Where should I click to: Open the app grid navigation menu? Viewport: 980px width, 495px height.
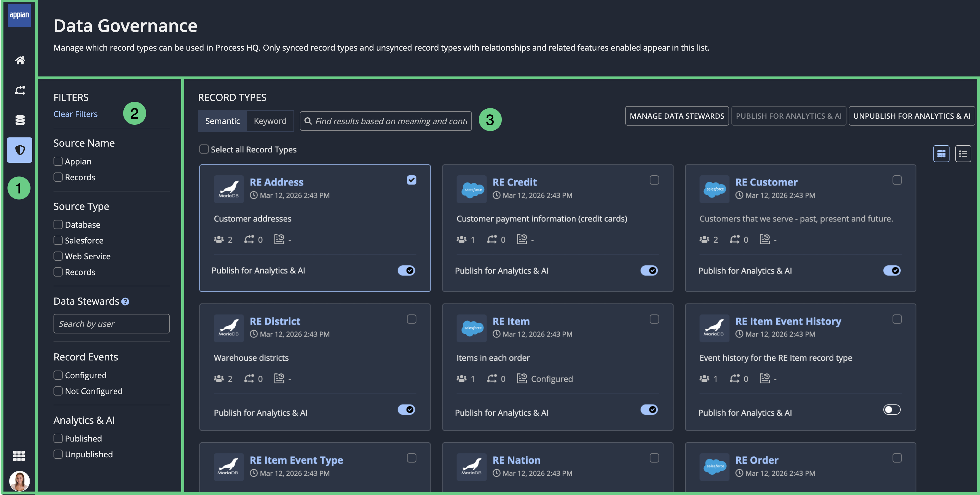point(19,455)
